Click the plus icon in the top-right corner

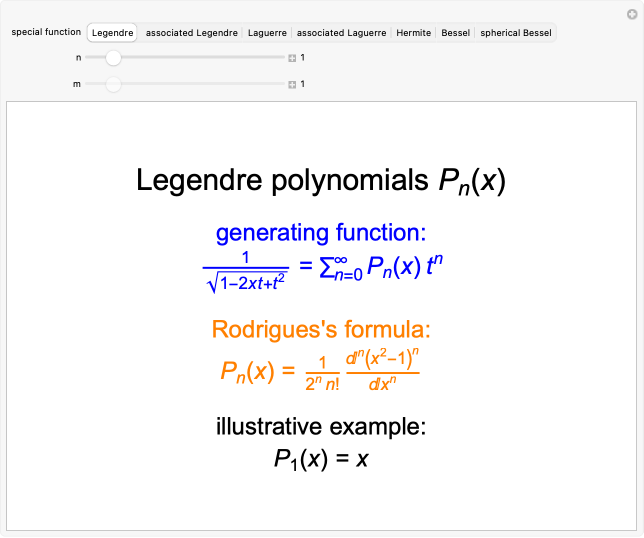[x=630, y=13]
